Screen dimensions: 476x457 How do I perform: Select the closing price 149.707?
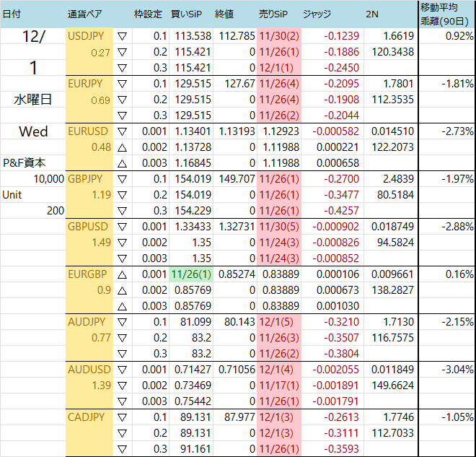click(x=237, y=179)
